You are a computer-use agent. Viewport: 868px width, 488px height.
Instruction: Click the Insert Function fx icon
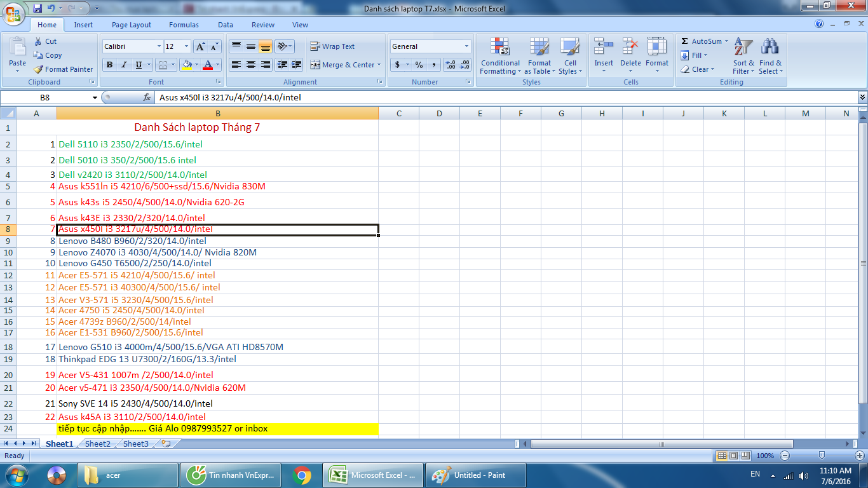147,97
